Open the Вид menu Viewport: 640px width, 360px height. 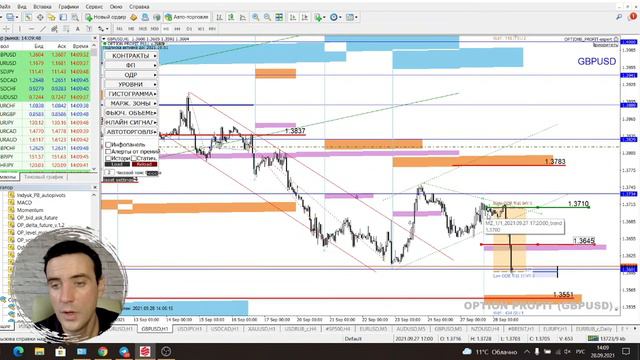(x=22, y=7)
